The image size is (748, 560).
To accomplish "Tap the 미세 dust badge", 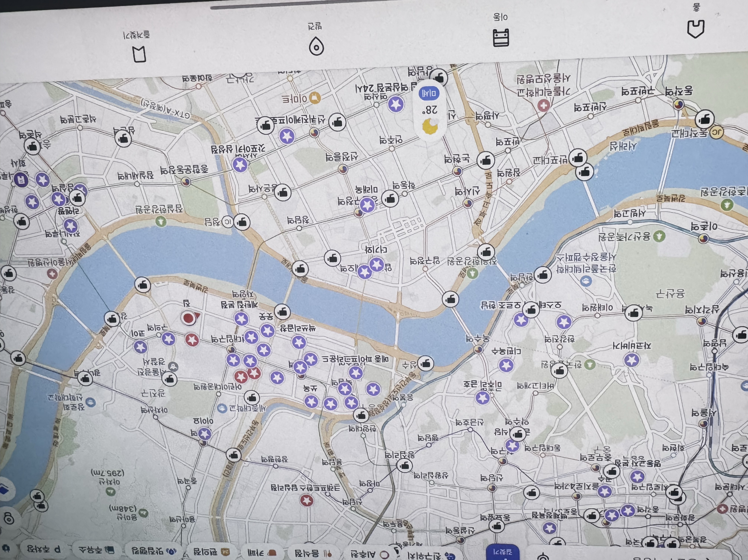I will coord(429,93).
